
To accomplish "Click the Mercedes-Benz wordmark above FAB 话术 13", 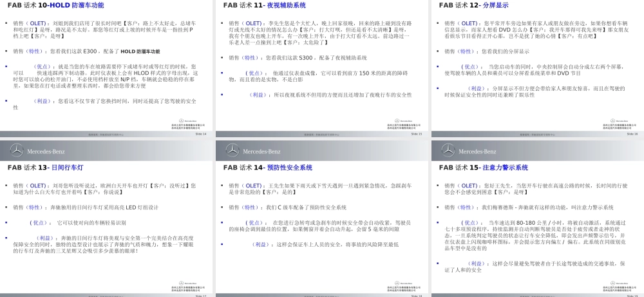I will 46,151.
